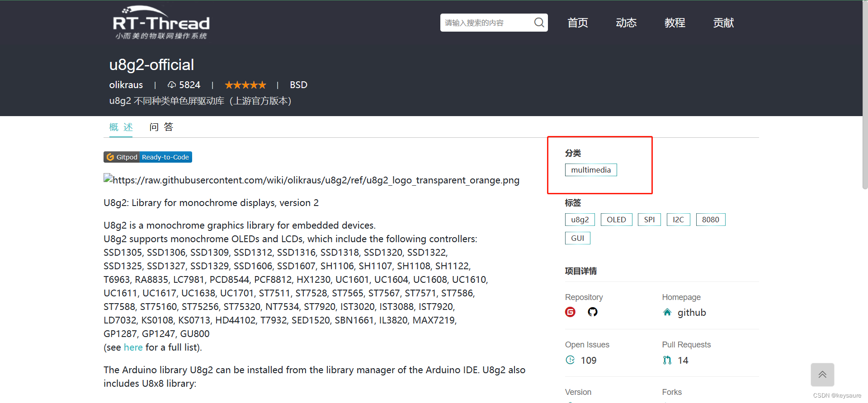
Task: Click the 8080 tag
Action: pyautogui.click(x=711, y=220)
